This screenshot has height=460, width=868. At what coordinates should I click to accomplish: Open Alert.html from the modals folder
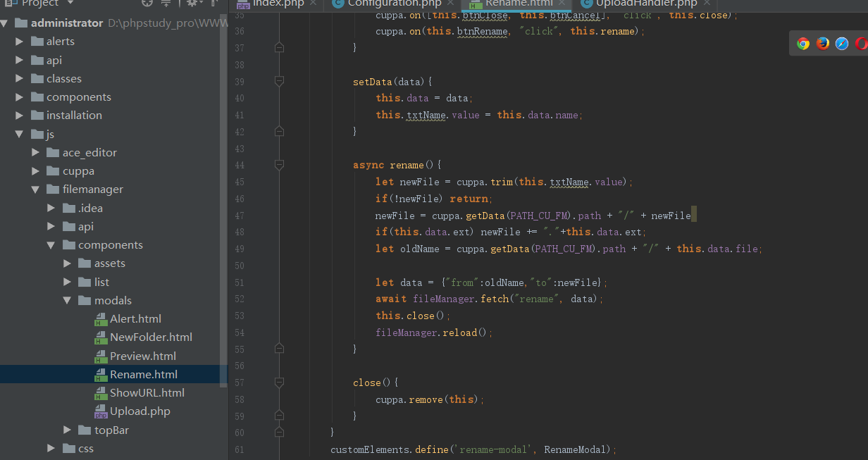135,319
